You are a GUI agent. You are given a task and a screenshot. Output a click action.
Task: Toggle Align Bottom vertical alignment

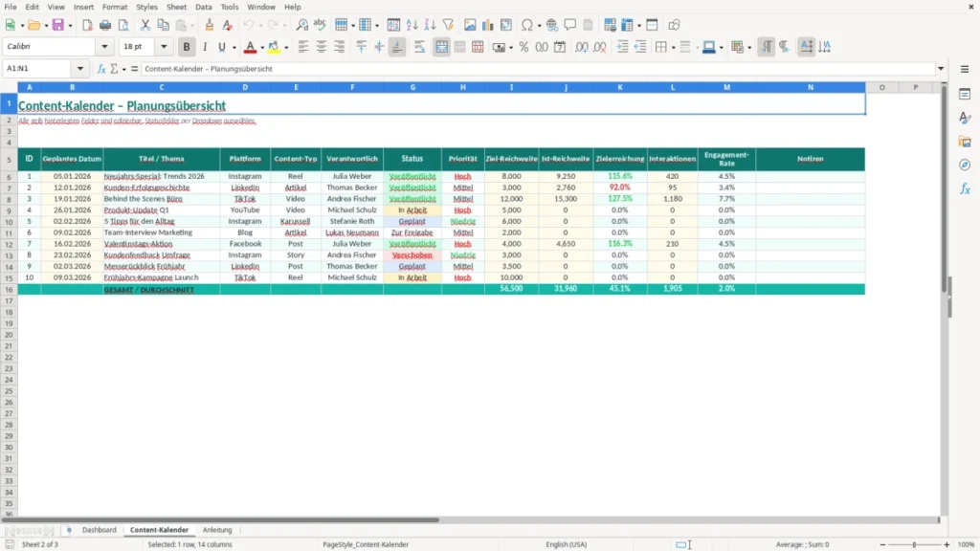(x=397, y=47)
